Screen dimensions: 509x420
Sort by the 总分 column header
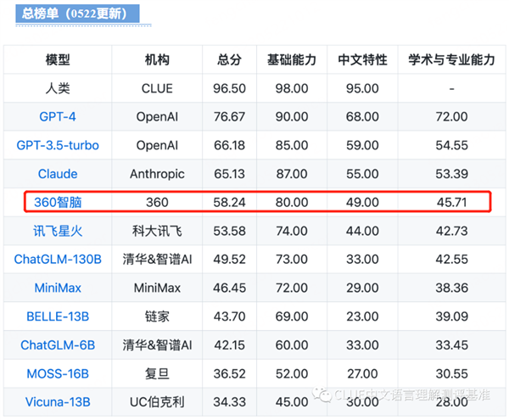pos(229,60)
